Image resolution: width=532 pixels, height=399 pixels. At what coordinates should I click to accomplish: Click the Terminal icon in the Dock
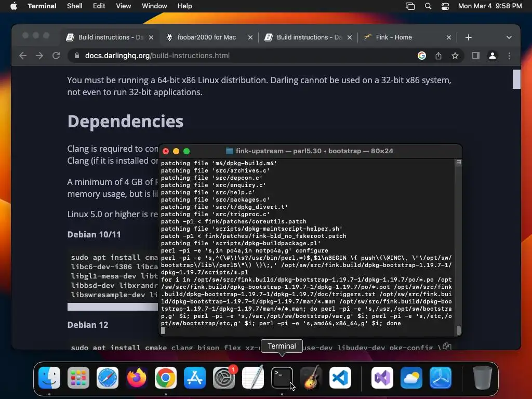pyautogui.click(x=282, y=378)
